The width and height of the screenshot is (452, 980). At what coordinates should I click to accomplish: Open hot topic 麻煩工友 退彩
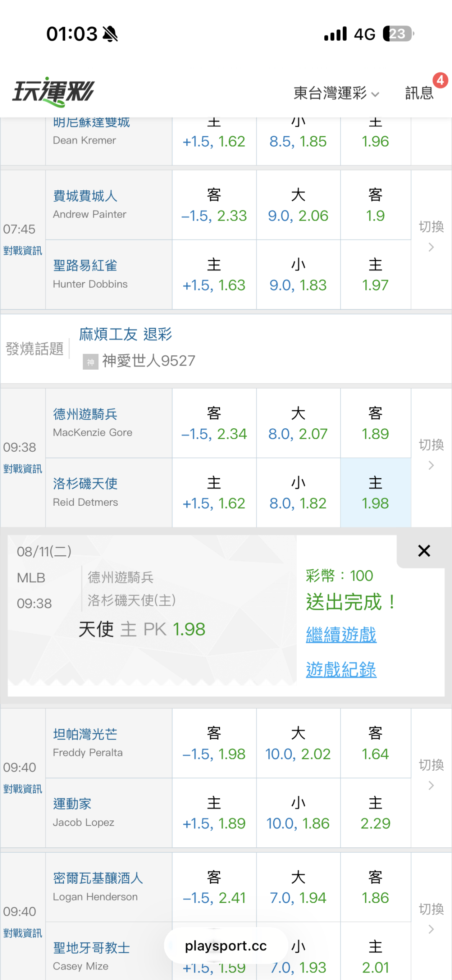tap(126, 334)
